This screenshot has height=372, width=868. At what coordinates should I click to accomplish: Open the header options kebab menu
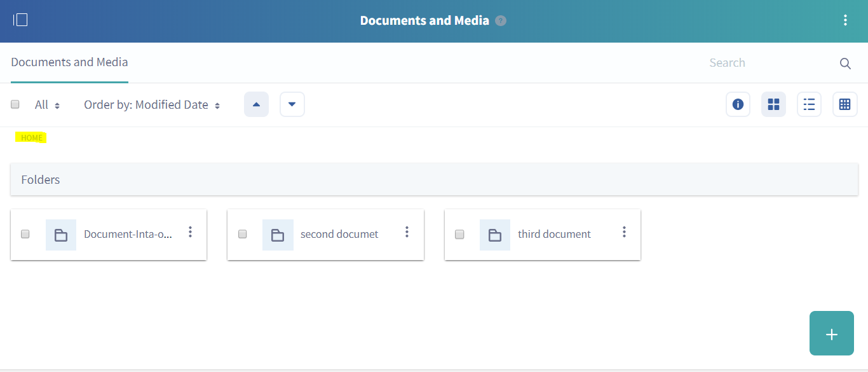[845, 20]
